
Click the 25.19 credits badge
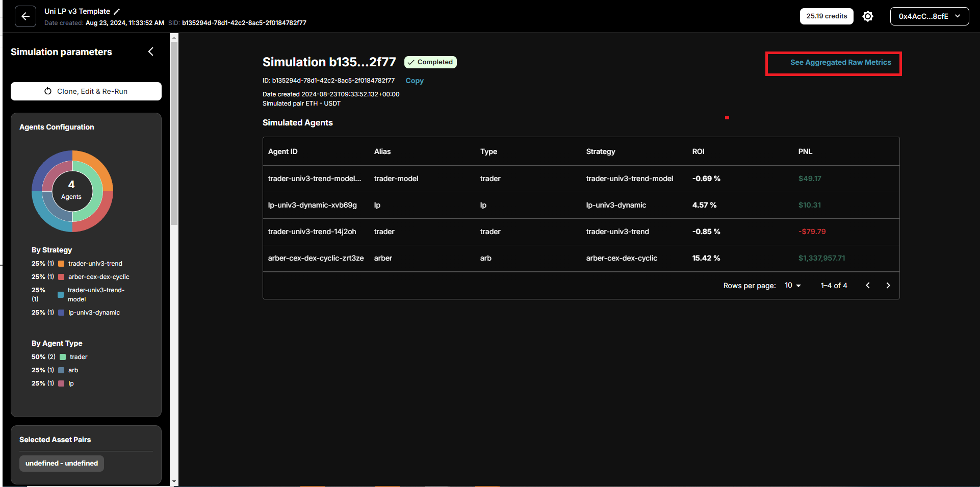point(827,16)
